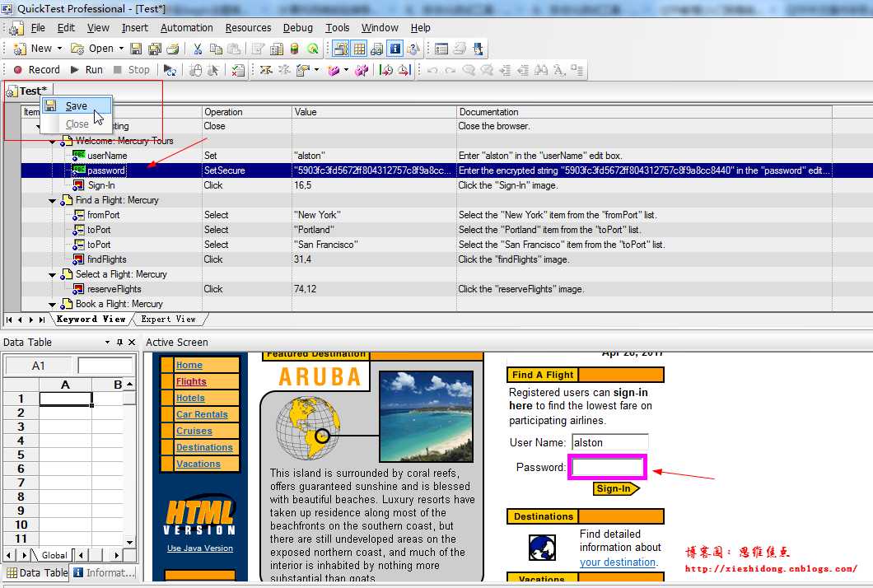The height and width of the screenshot is (588, 873).
Task: Click the Test Settings properties icon
Action: 441,49
